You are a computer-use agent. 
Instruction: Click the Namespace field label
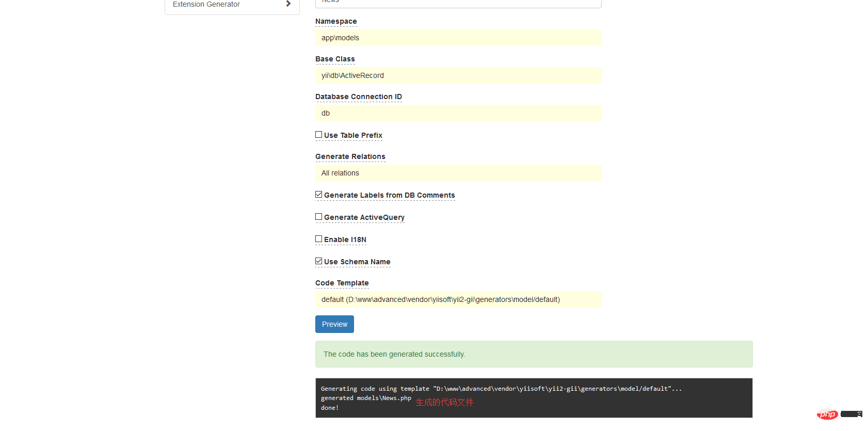[x=336, y=21]
